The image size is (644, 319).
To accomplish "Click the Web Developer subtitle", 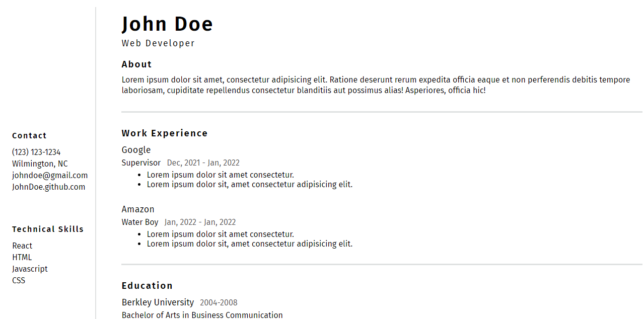I will (x=158, y=43).
